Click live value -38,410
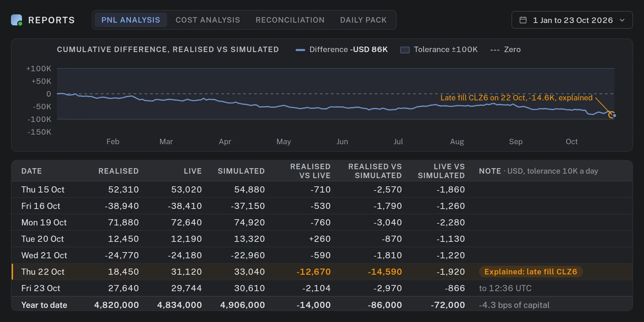The image size is (644, 322). click(185, 206)
